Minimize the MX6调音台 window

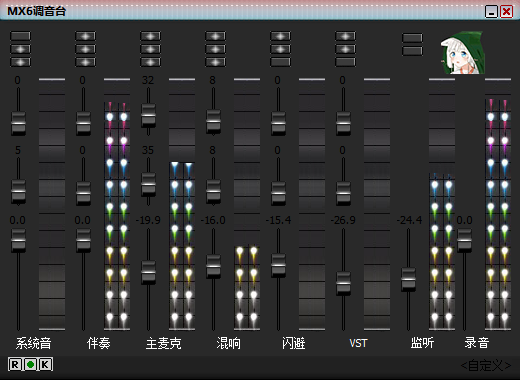[491, 12]
